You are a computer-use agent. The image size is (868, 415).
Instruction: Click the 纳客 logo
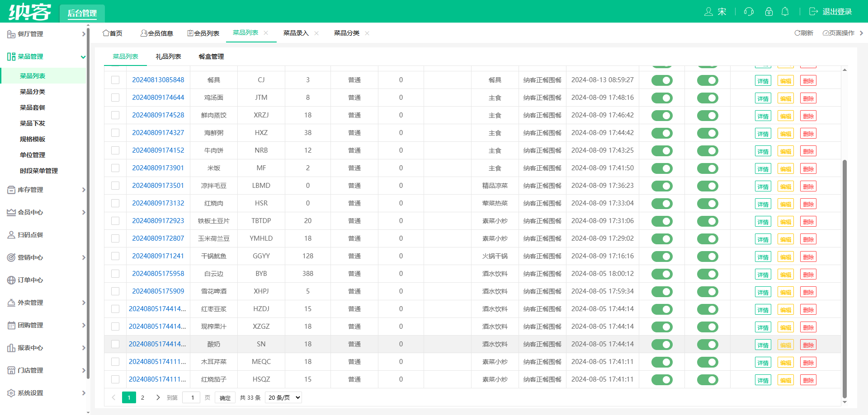point(30,12)
